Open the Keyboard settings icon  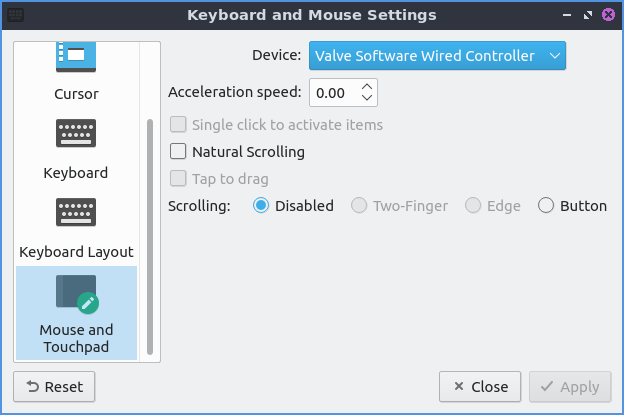pos(76,136)
